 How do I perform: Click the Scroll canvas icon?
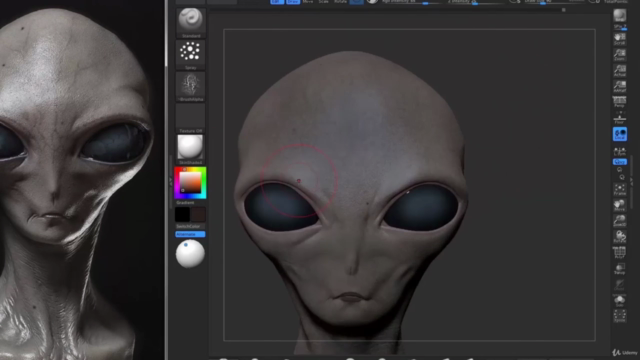(620, 39)
